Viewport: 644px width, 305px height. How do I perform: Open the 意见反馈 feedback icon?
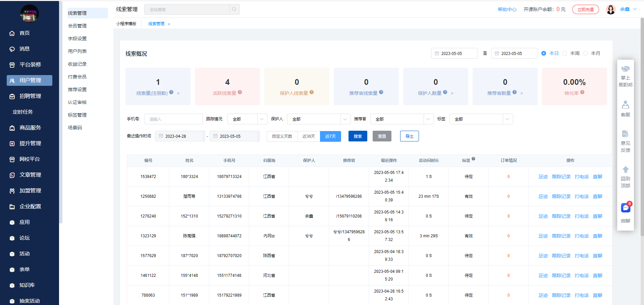626,134
